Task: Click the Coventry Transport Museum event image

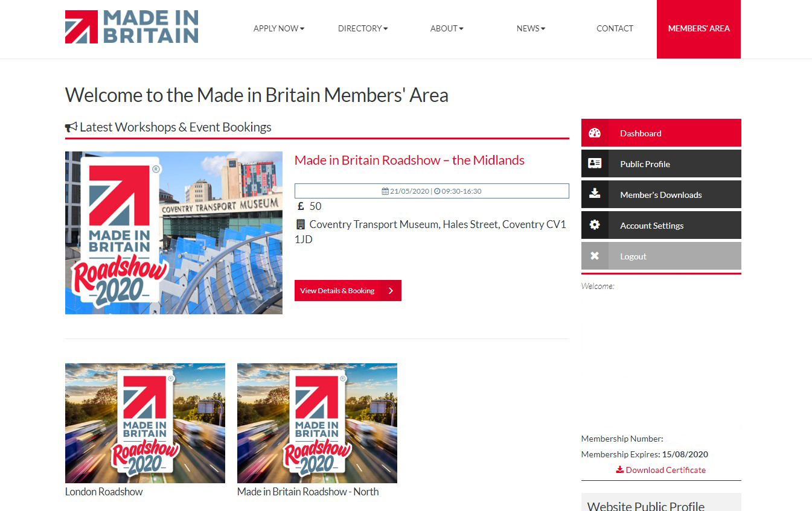Action: pyautogui.click(x=174, y=233)
